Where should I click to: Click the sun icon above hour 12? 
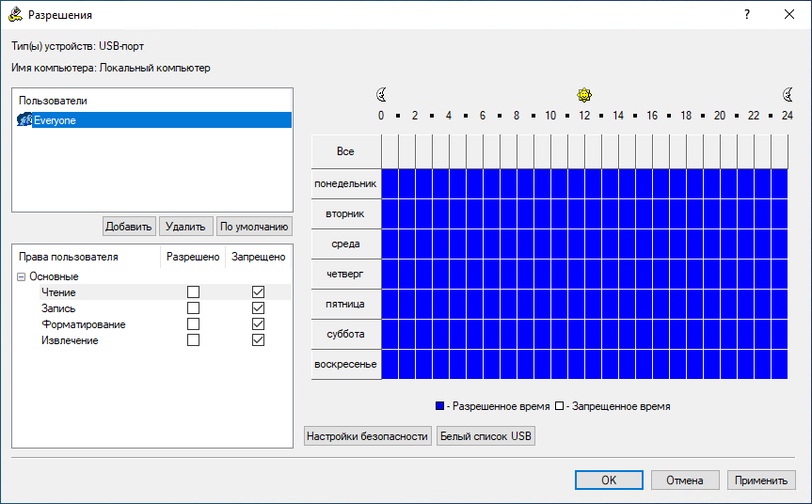tap(584, 95)
